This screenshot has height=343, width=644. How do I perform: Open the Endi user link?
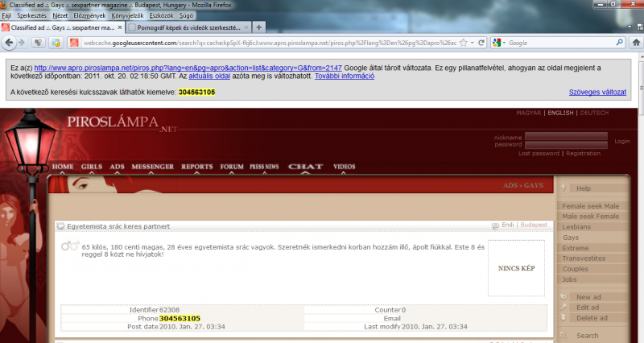508,225
